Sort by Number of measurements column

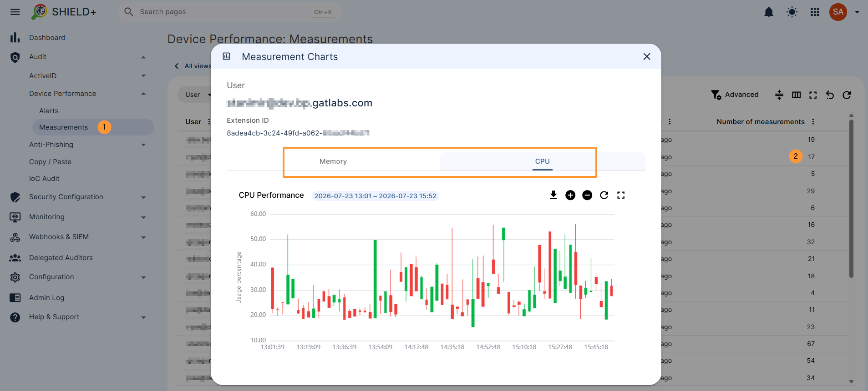[x=761, y=122]
